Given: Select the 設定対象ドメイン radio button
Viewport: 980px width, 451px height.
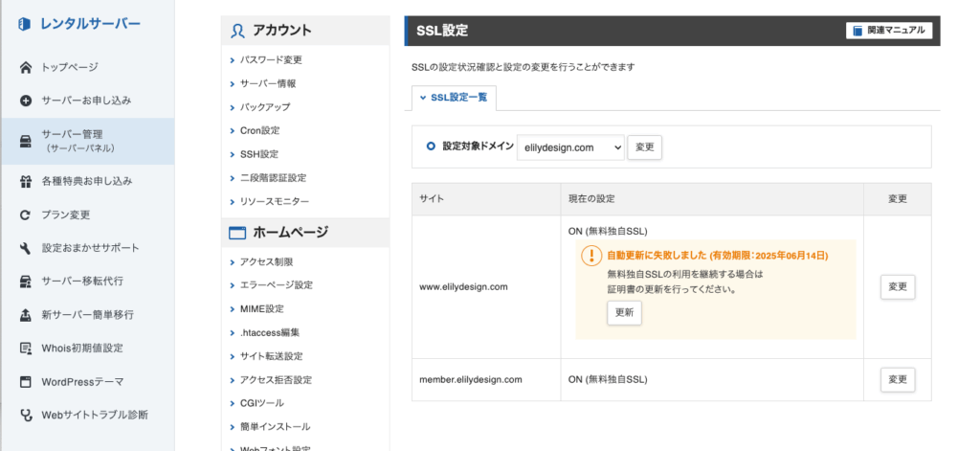Looking at the screenshot, I should tap(431, 146).
